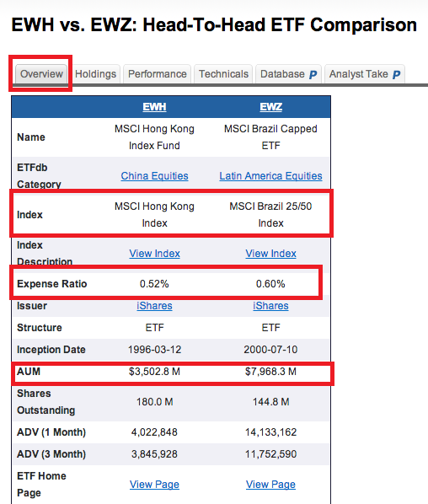428x504 pixels.
Task: Switch to the Holdings tab
Action: pos(95,74)
